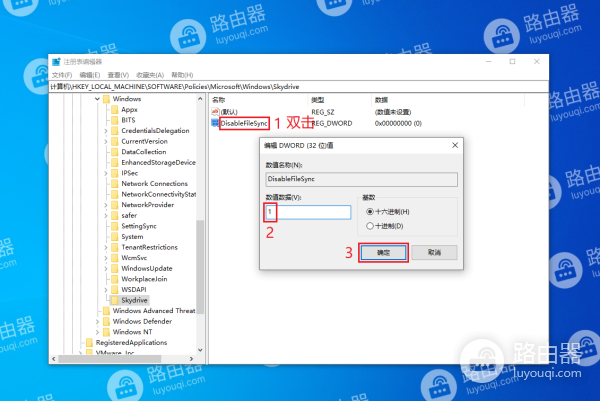Expand the Windows NT key
The image size is (600, 401).
pos(97,332)
